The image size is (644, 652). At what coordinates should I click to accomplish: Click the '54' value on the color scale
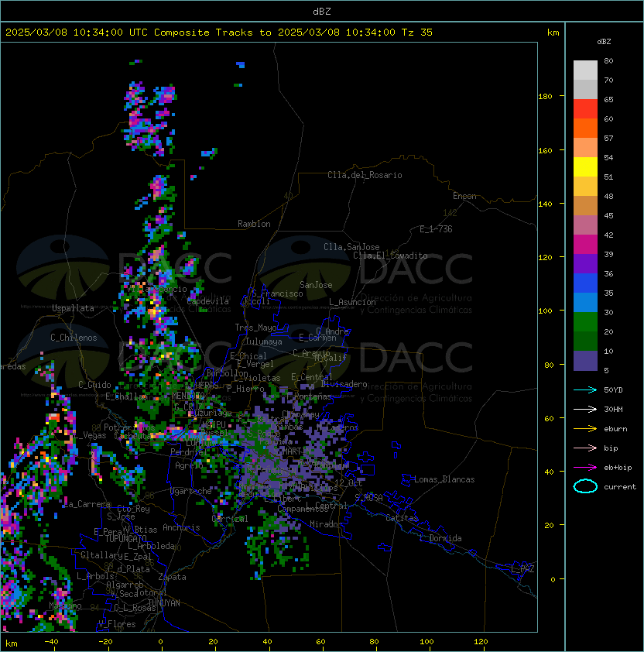click(x=608, y=158)
